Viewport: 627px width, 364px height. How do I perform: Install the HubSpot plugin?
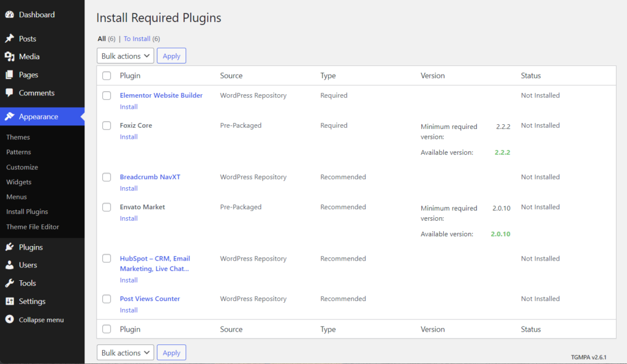click(x=129, y=280)
